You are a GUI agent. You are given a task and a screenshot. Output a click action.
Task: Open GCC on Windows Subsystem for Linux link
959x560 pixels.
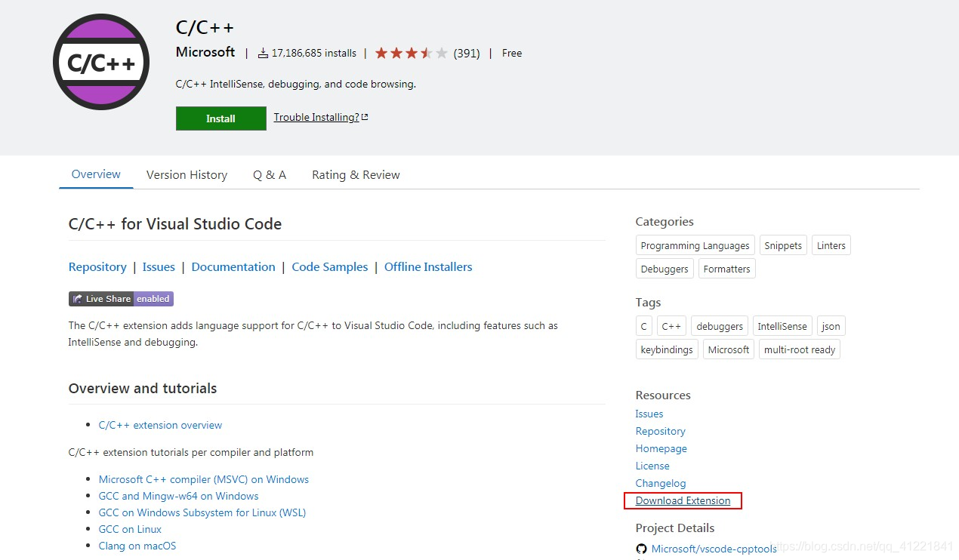tap(202, 512)
